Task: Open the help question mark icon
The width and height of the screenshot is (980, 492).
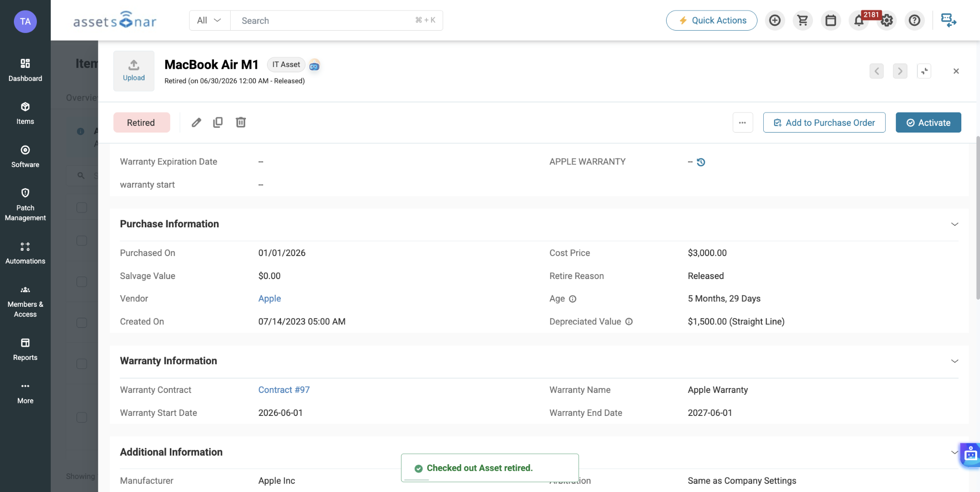Action: coord(914,20)
